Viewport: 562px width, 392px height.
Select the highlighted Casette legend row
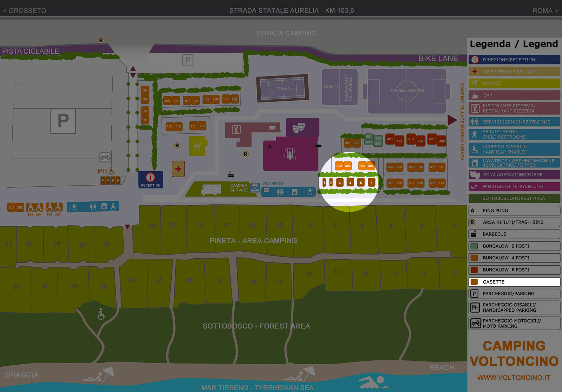coord(514,282)
